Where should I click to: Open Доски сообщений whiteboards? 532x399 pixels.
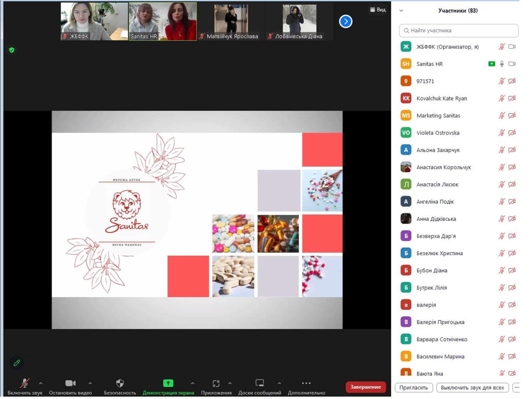point(260,386)
